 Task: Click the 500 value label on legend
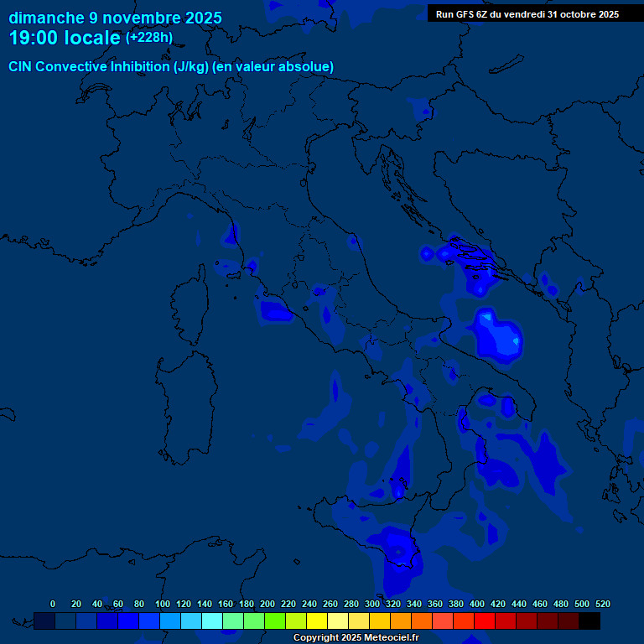(x=581, y=604)
